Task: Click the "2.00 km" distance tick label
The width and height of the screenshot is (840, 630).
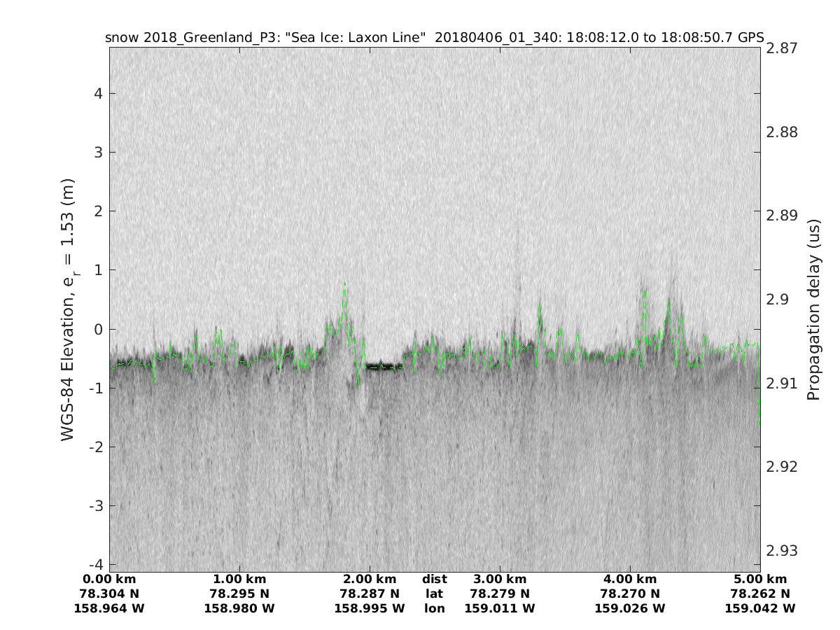Action: [369, 579]
